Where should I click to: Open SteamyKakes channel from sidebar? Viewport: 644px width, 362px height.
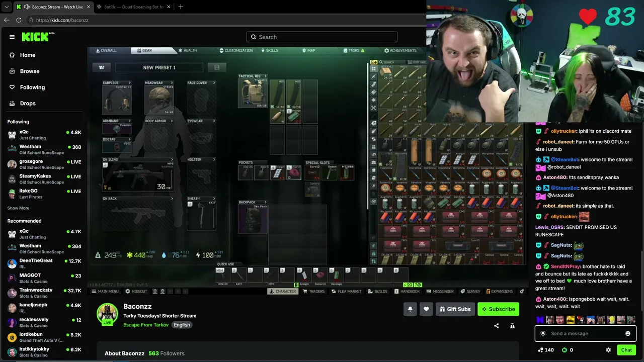(44, 178)
